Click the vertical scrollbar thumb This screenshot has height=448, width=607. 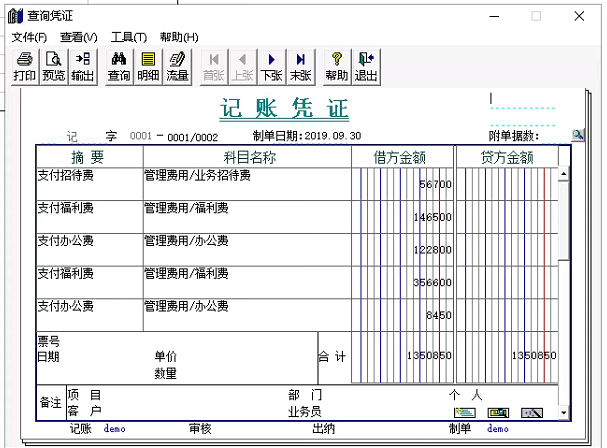tap(564, 221)
